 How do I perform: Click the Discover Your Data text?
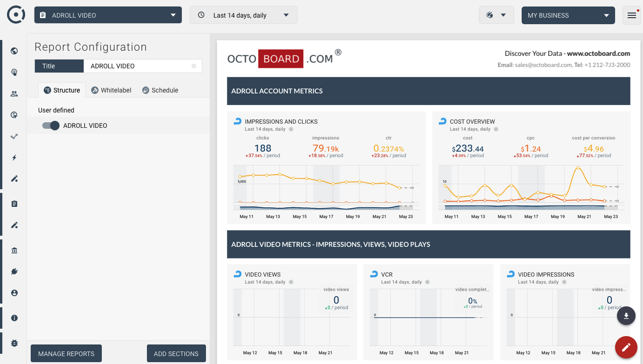click(x=534, y=53)
